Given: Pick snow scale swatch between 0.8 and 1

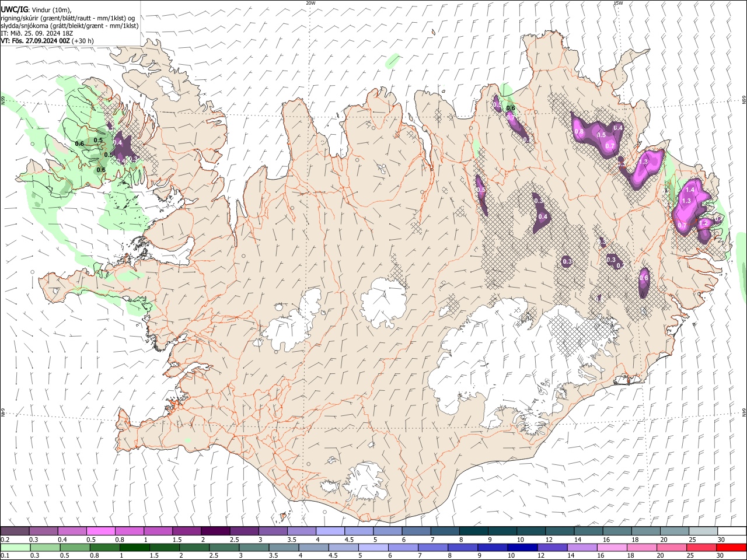Looking at the screenshot, I should [x=129, y=531].
